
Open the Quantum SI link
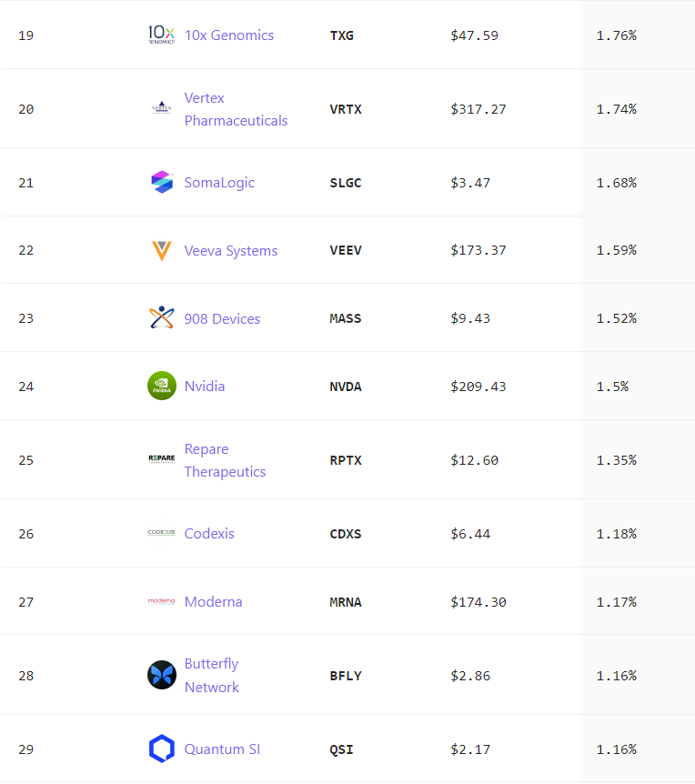coord(223,749)
